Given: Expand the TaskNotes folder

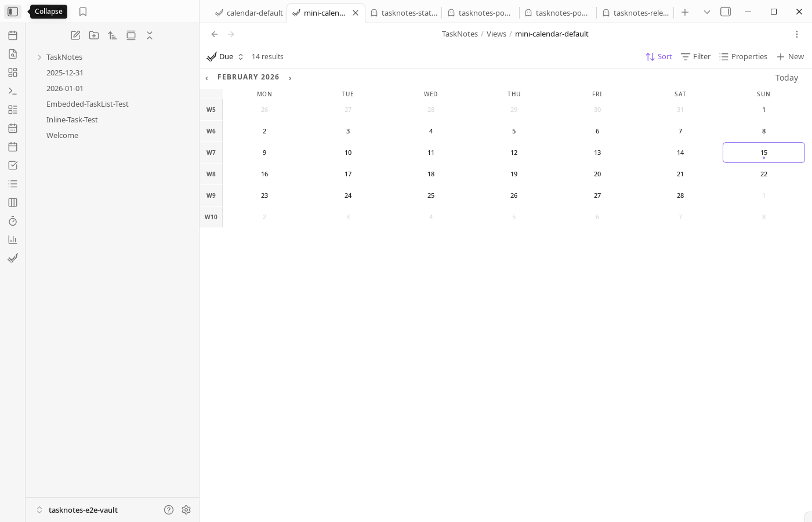Looking at the screenshot, I should pos(39,57).
